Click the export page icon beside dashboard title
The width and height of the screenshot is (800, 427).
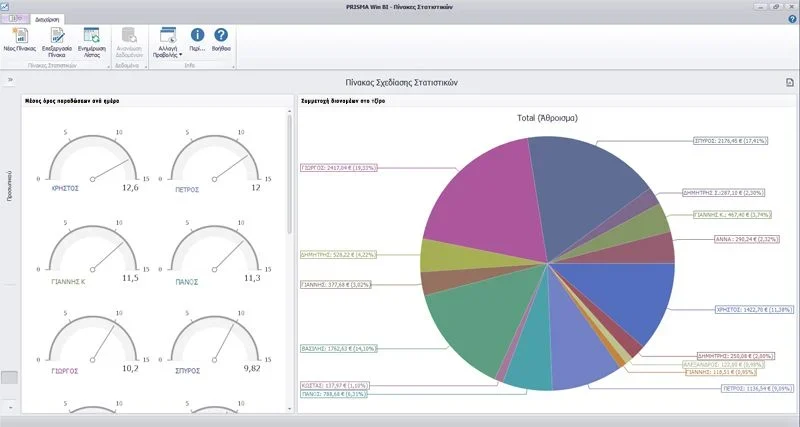click(790, 82)
